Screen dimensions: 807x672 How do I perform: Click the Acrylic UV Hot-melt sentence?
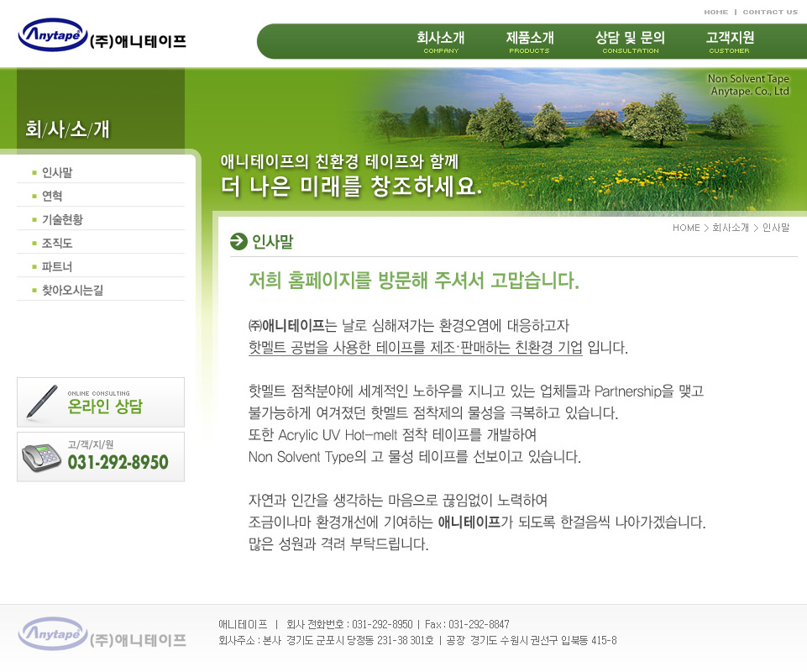[392, 435]
